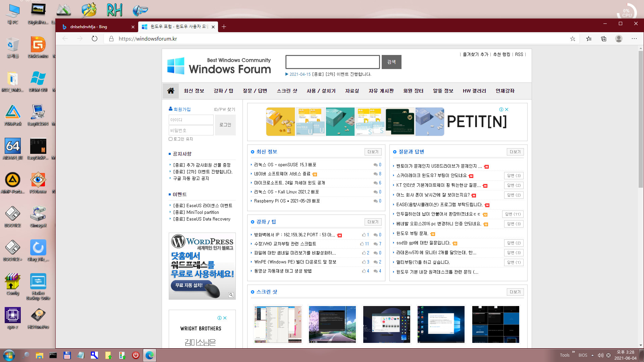Click the browser refresh icon
Viewport: 644px width, 362px height.
(x=95, y=39)
